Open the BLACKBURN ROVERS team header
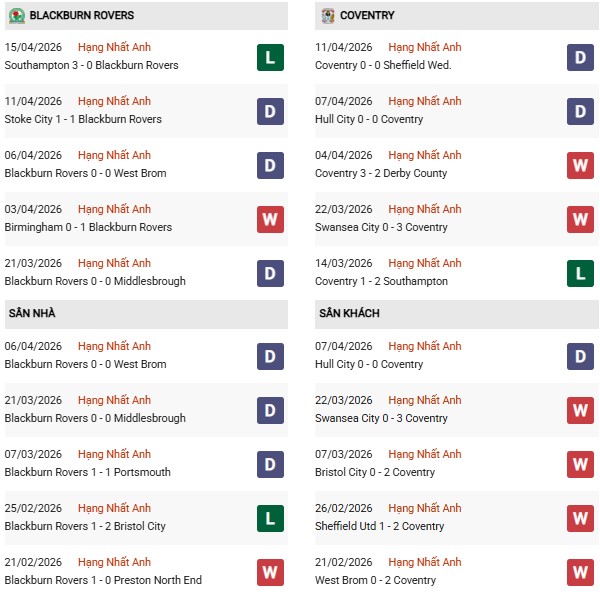The height and width of the screenshot is (594, 600). point(82,16)
